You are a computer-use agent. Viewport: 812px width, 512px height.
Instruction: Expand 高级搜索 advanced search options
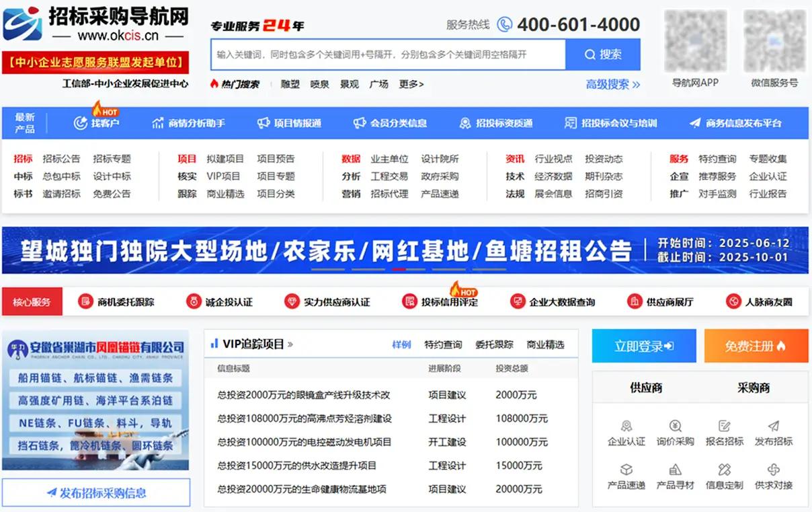tap(612, 84)
